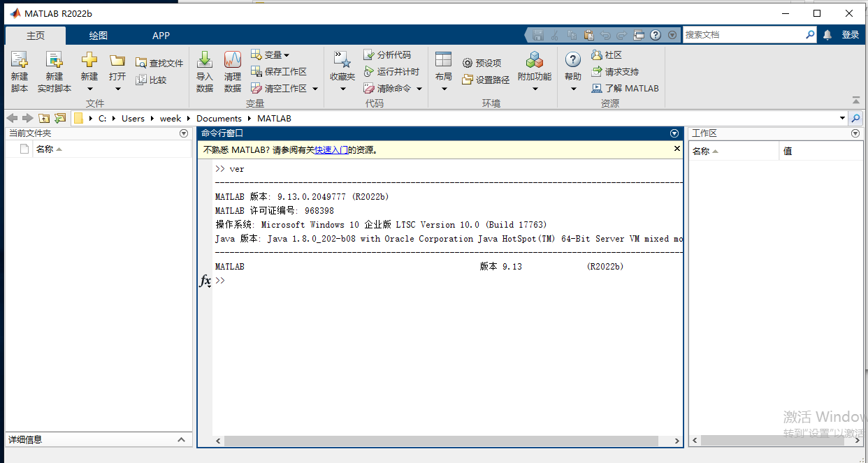The height and width of the screenshot is (463, 868).
Task: Collapse the toolstrip ribbon
Action: (856, 101)
